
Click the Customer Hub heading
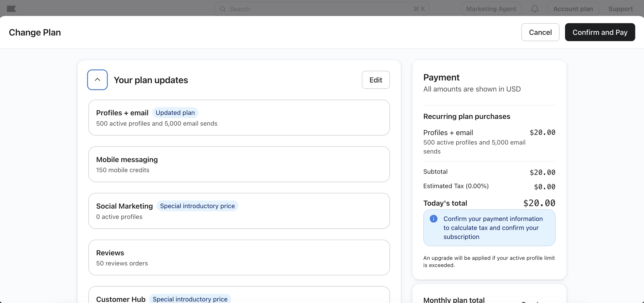(x=121, y=299)
